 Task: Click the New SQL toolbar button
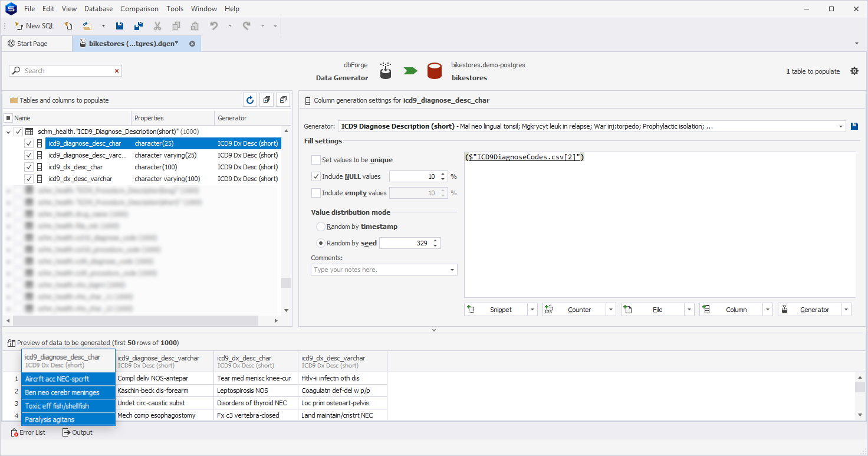tap(34, 26)
